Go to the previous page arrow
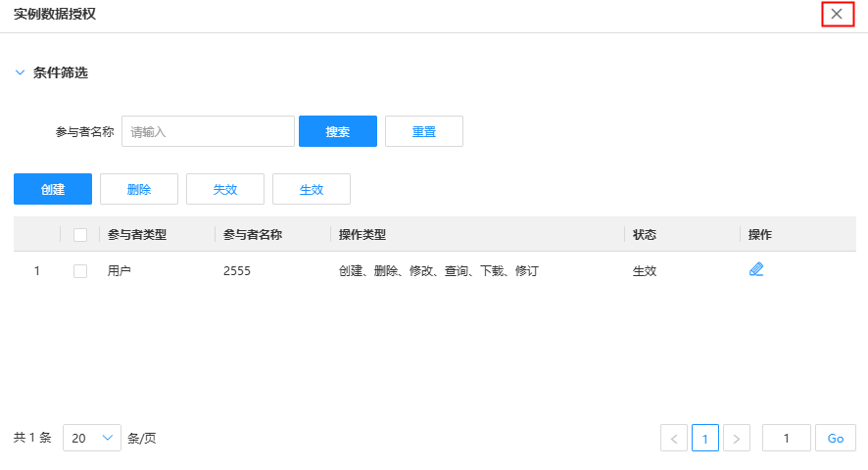 [674, 438]
